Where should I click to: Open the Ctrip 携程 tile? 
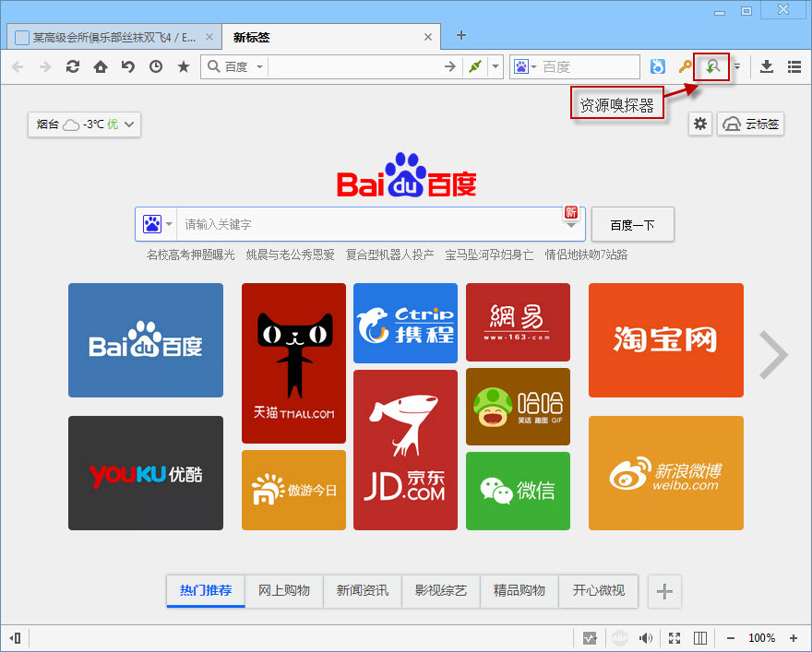[x=405, y=323]
